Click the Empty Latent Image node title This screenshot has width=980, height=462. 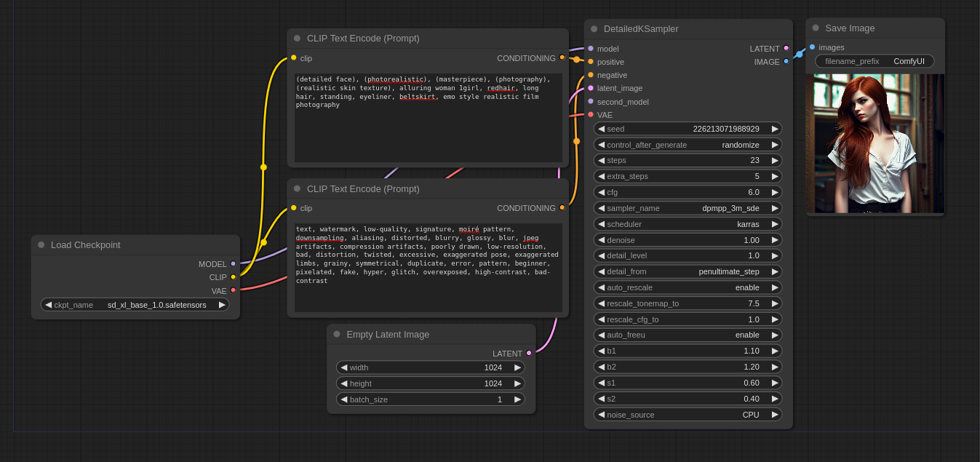(388, 335)
